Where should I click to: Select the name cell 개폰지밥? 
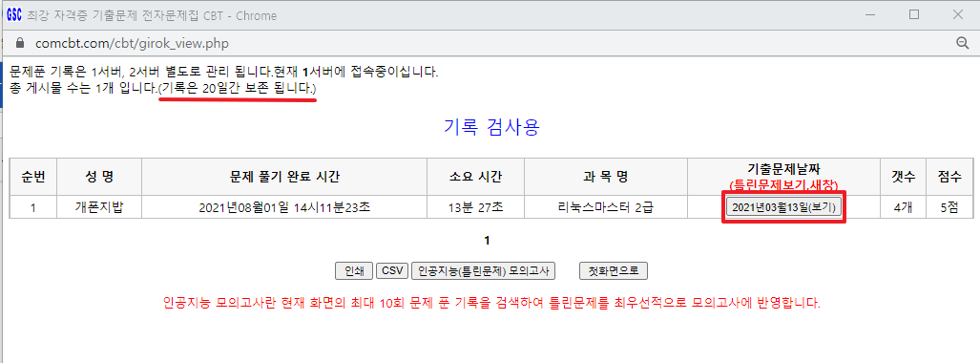pyautogui.click(x=99, y=207)
